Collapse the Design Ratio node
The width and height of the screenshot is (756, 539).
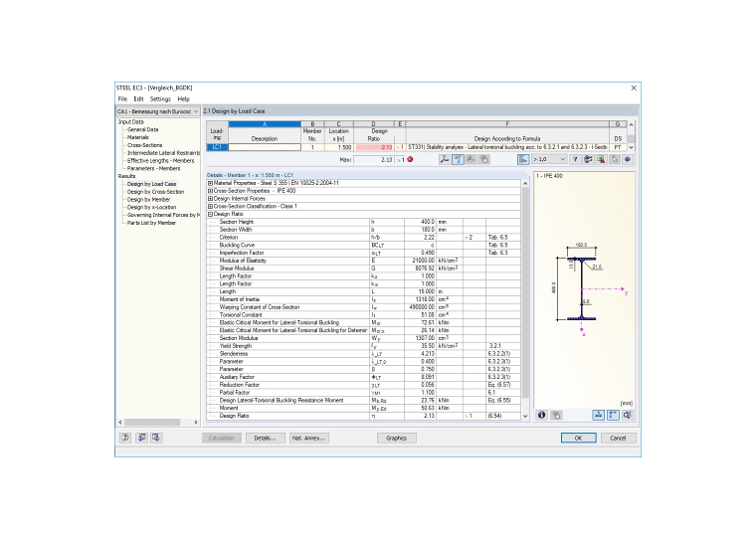coord(210,214)
